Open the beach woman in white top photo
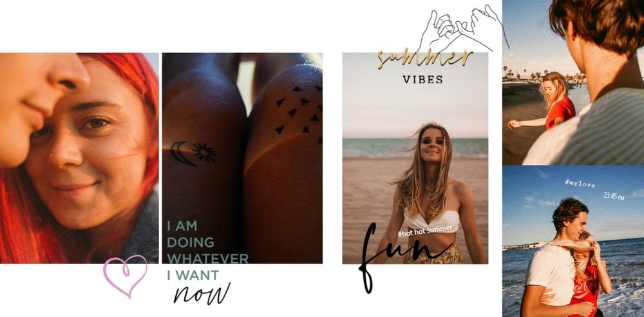This screenshot has width=644, height=317. (x=415, y=158)
